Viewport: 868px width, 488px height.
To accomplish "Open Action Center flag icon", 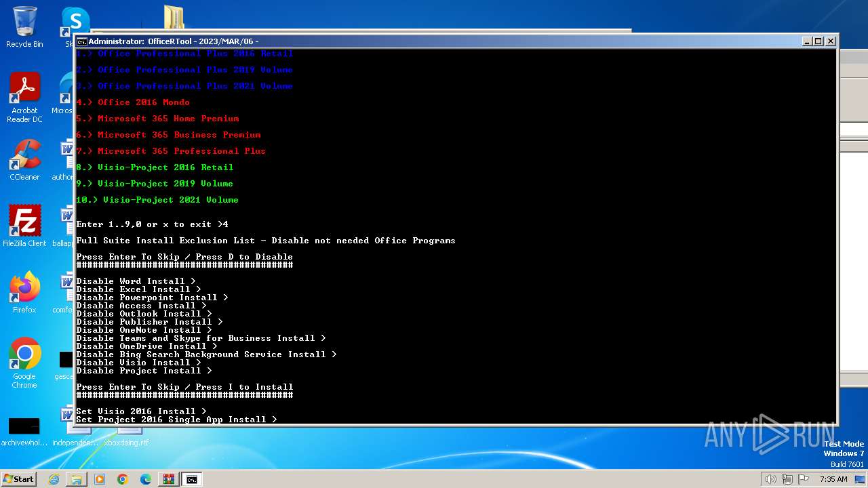I will [804, 479].
